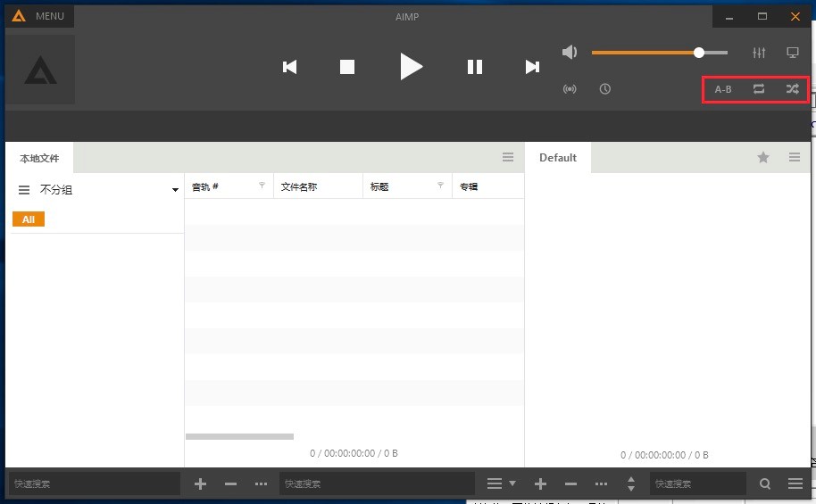Viewport: 816px width, 504px height.
Task: Open the sleep timer clock icon
Action: (x=604, y=89)
